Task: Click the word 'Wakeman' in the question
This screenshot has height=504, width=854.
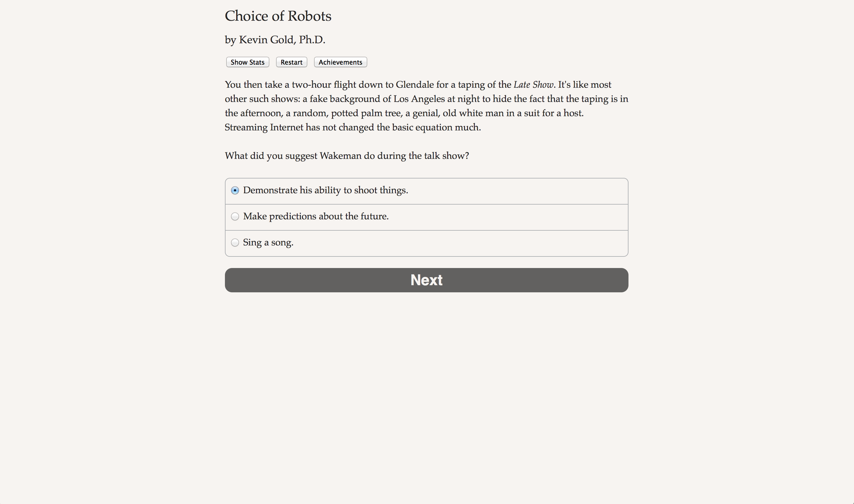Action: [x=340, y=156]
